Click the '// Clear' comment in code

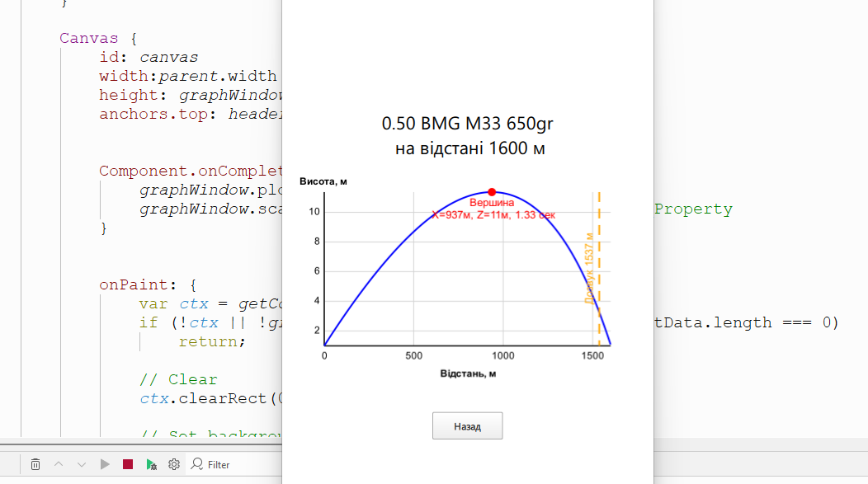(x=178, y=379)
